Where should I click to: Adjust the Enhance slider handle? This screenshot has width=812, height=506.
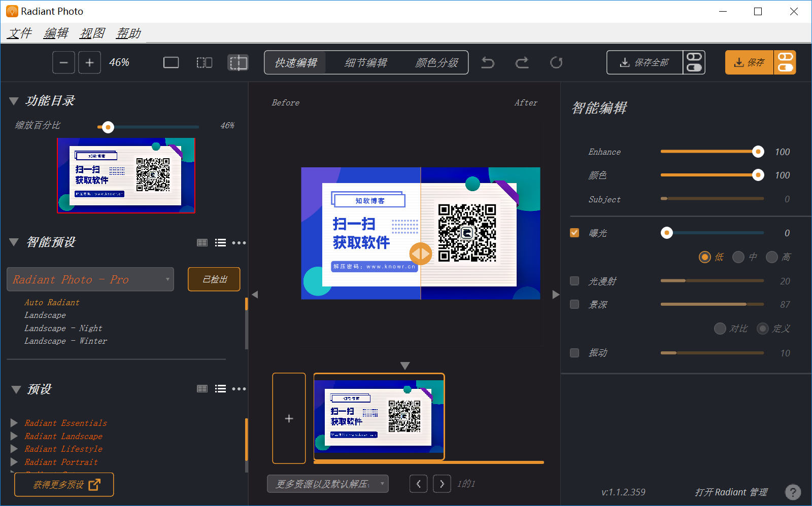[x=758, y=152]
